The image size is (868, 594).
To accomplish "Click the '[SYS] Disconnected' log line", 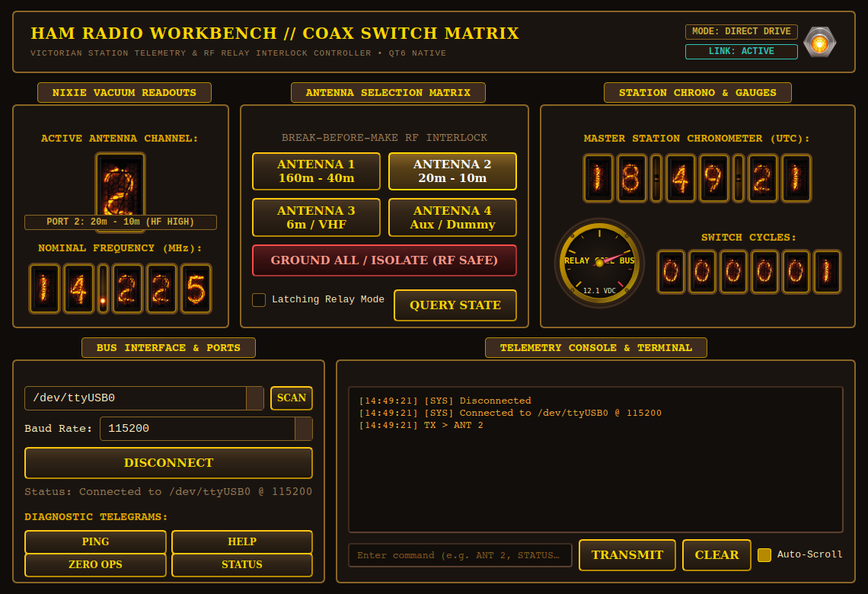I will [x=445, y=401].
